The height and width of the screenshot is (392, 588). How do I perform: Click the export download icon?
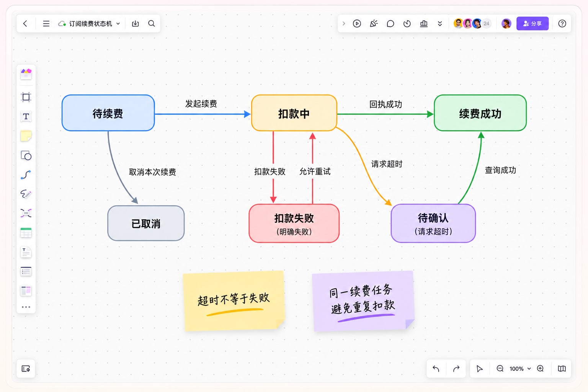(136, 24)
